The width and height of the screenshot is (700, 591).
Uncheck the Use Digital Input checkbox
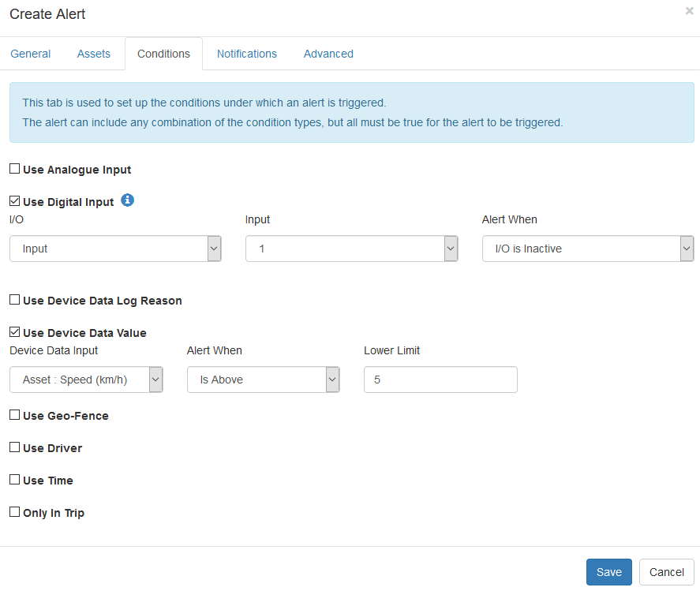pyautogui.click(x=14, y=202)
